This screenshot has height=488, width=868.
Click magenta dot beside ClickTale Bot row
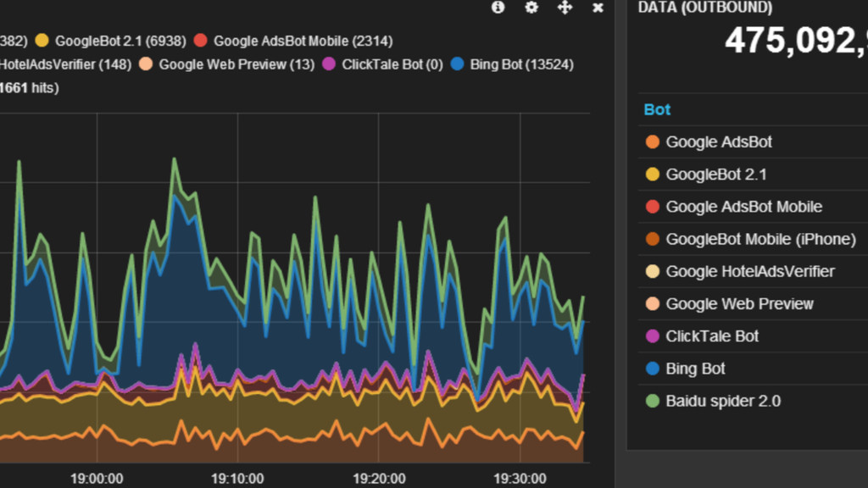point(653,336)
